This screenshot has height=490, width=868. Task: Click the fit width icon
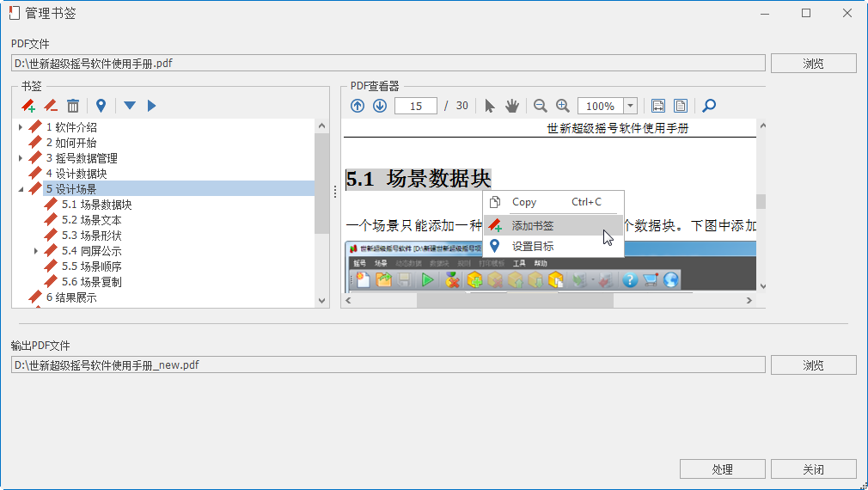click(658, 106)
